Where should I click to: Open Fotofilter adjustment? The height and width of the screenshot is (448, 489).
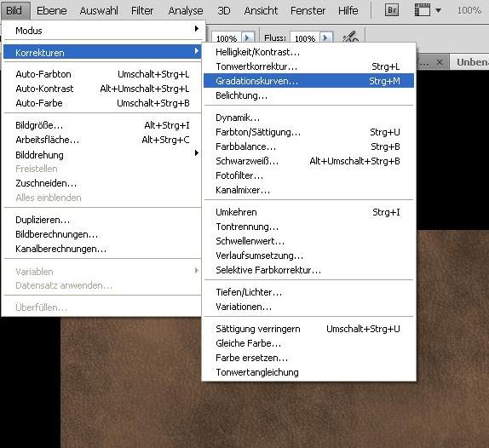[308, 175]
